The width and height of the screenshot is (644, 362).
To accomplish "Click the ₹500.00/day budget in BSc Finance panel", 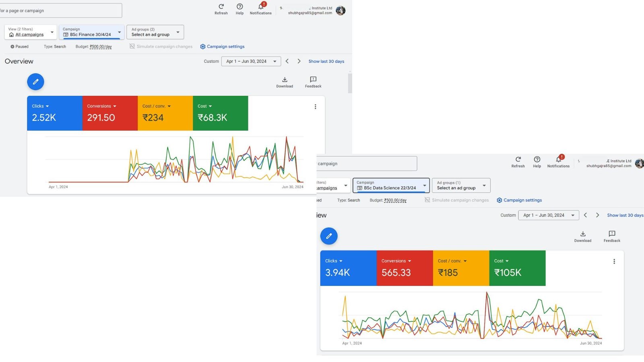I will (101, 47).
